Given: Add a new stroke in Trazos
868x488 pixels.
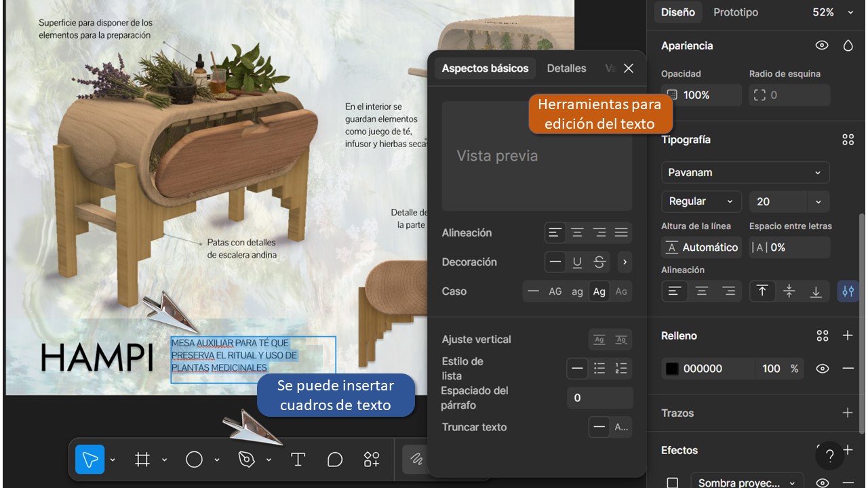Looking at the screenshot, I should click(x=847, y=413).
